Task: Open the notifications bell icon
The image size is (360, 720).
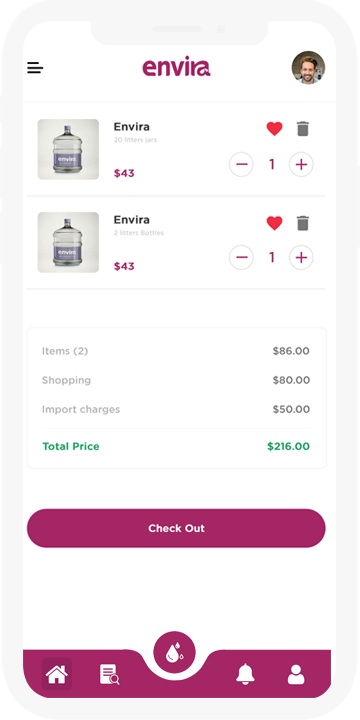Action: click(245, 674)
